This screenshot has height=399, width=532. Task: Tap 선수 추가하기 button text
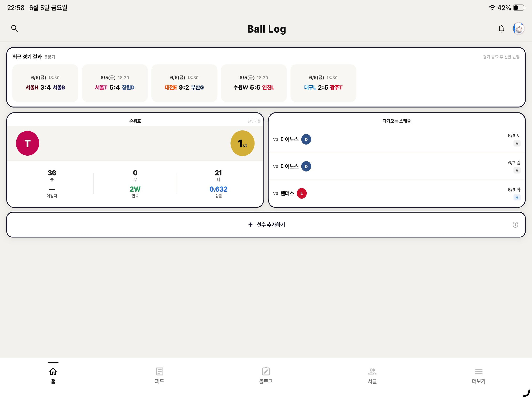point(271,224)
